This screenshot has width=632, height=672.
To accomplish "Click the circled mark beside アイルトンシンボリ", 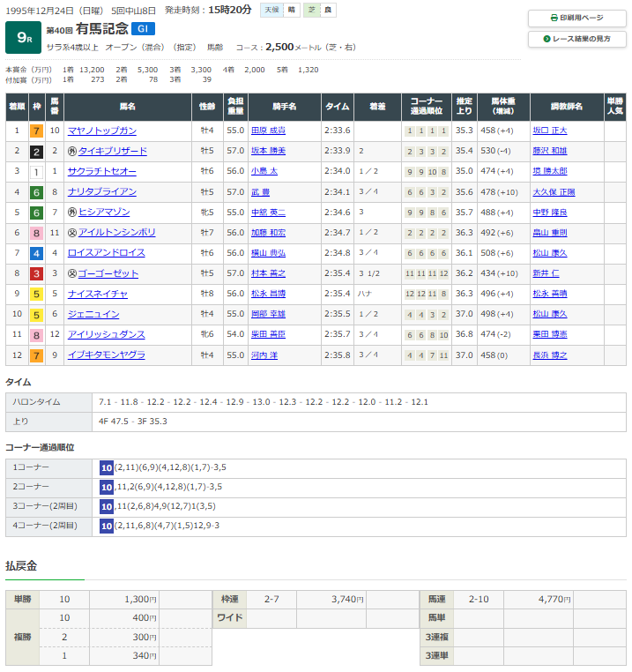I will [x=72, y=233].
